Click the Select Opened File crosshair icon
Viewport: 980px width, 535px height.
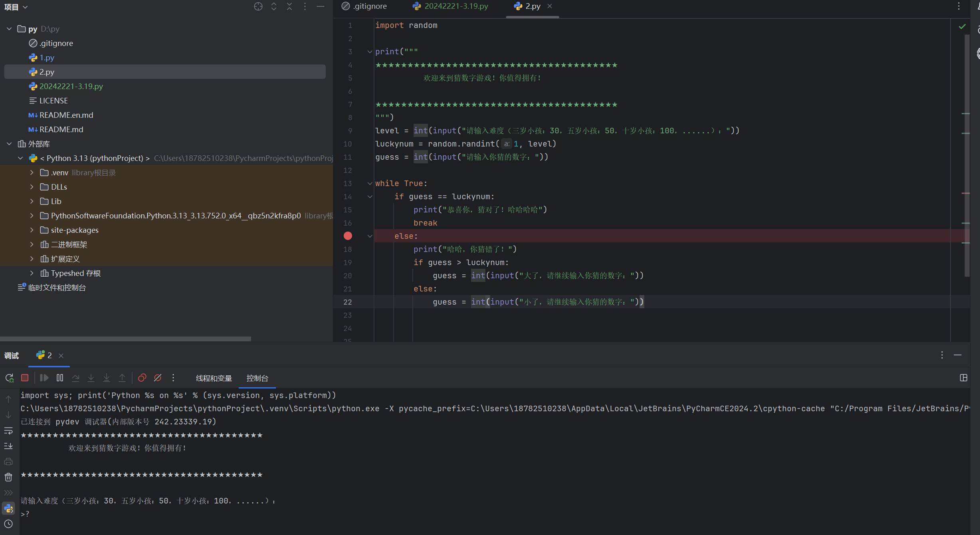pyautogui.click(x=258, y=6)
